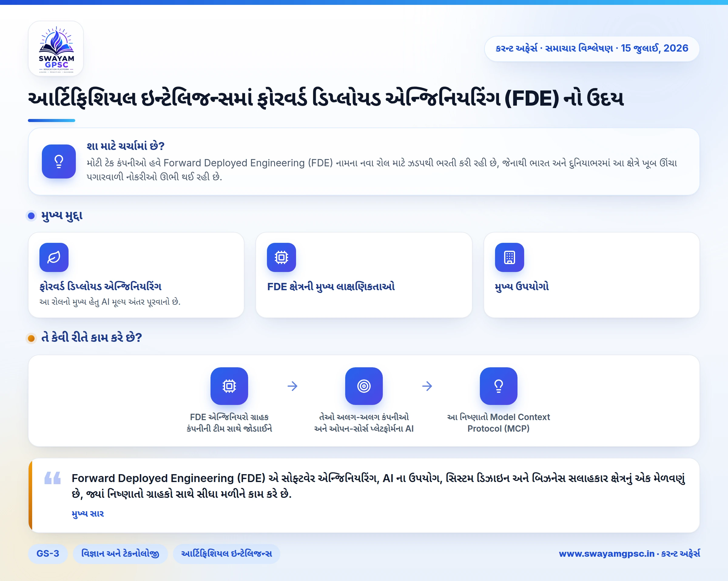Viewport: 728px width, 581px height.
Task: Click the target icon above તેઓ અલગ-અલગ કંપનીઓ step
Action: point(364,386)
